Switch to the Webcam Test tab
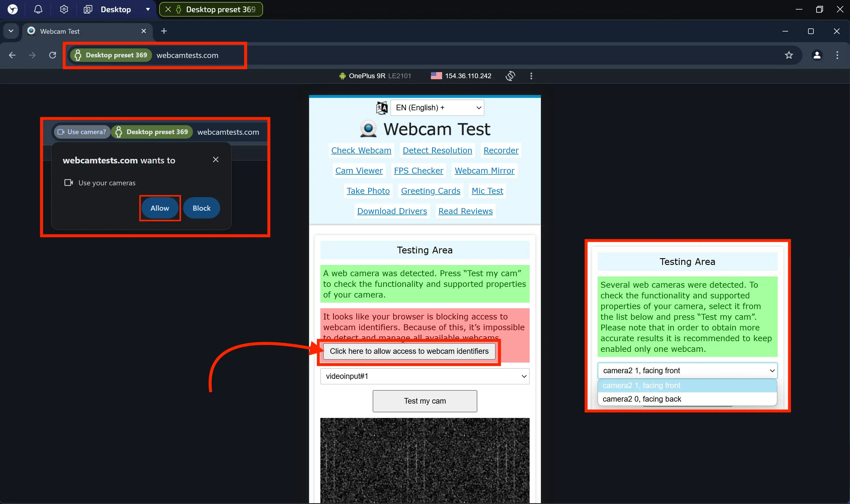The height and width of the screenshot is (504, 850). 60,31
